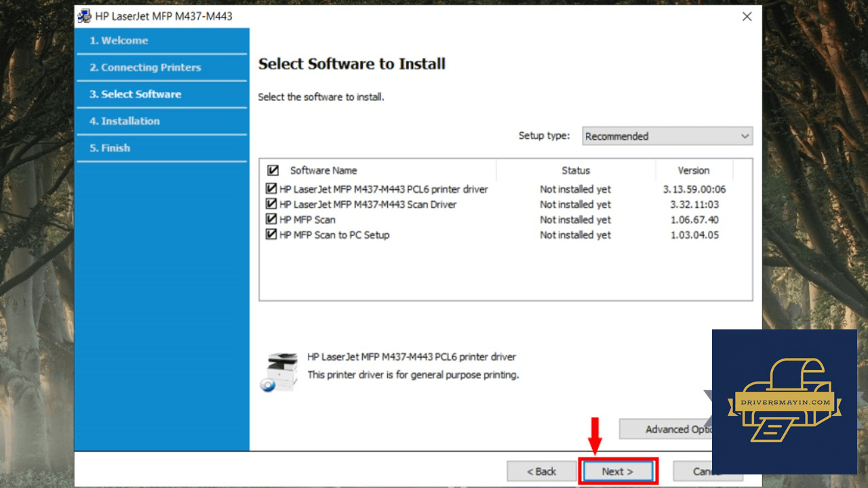Click the Next button

pos(618,471)
